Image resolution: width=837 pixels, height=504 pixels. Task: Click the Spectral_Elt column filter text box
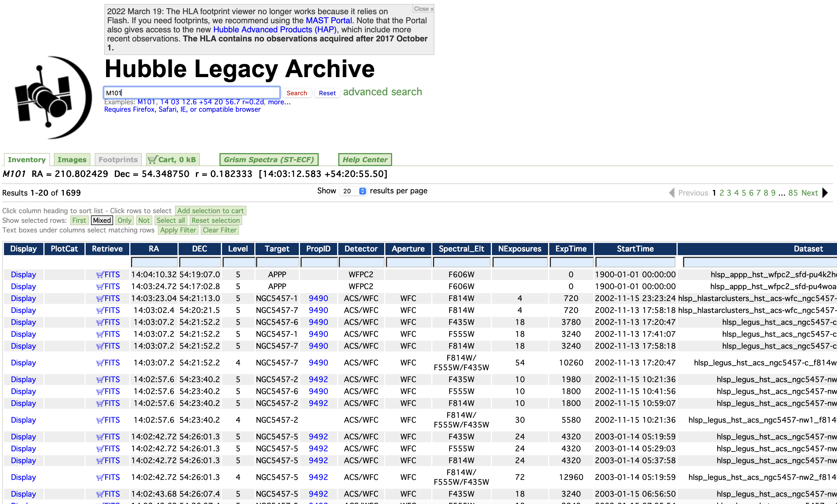[462, 262]
